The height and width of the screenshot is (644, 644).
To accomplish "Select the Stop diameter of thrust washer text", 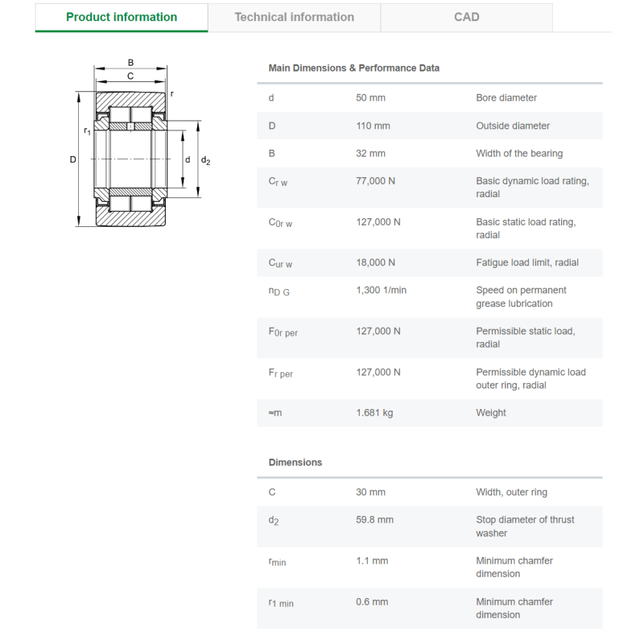I will pyautogui.click(x=525, y=526).
